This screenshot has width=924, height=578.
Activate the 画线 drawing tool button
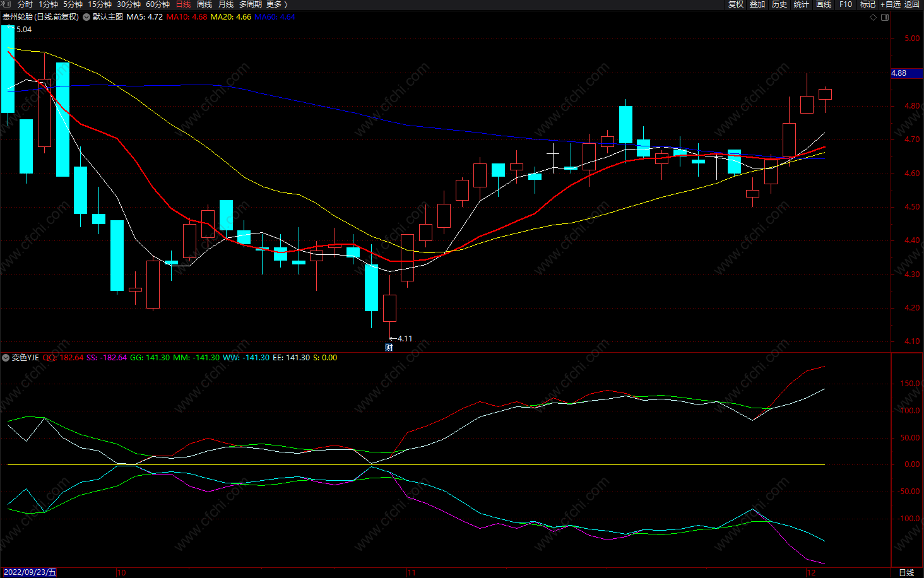pos(824,4)
